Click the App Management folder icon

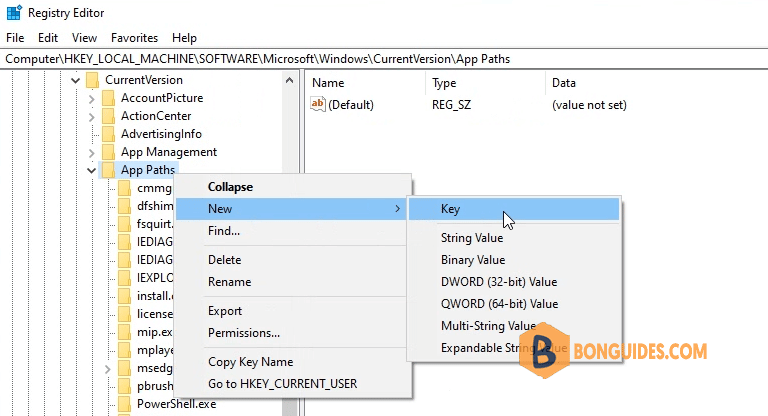[108, 152]
